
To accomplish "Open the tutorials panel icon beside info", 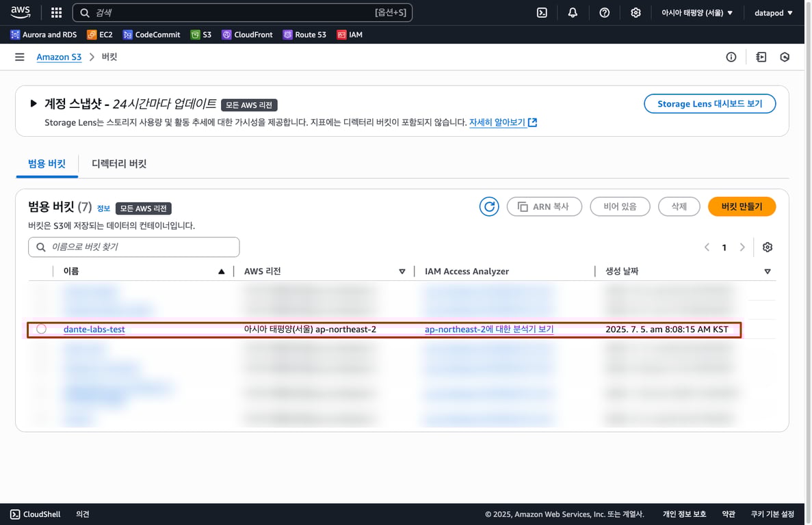I will coord(761,57).
